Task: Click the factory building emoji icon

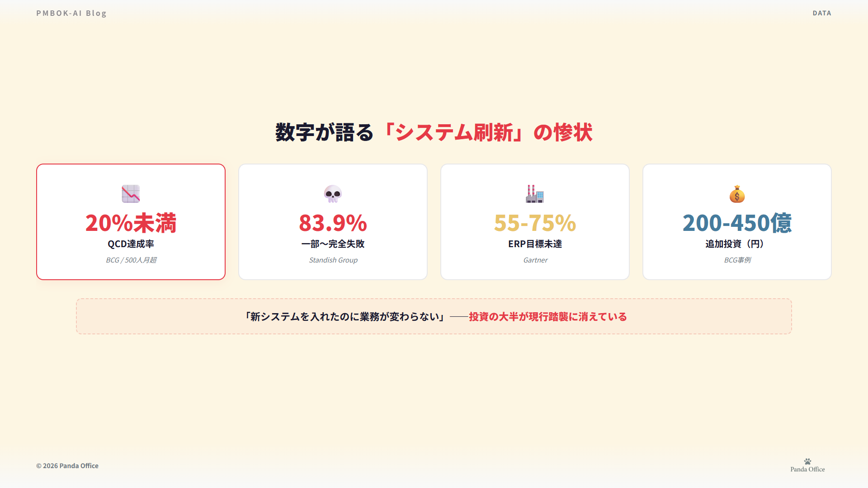Action: coord(535,194)
